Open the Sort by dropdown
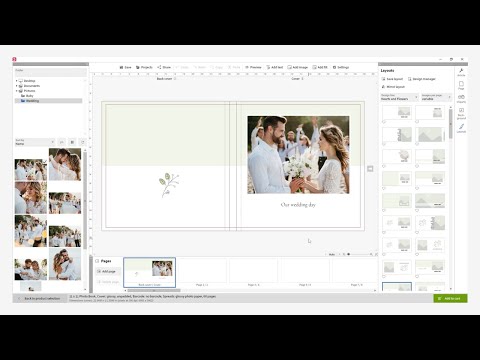Screen dimensions: 480x360 pyautogui.click(x=35, y=142)
